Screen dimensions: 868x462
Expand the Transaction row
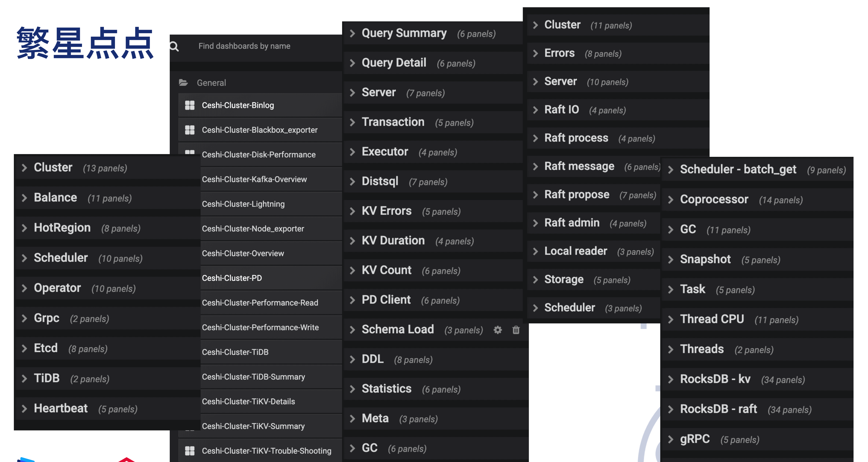click(433, 122)
